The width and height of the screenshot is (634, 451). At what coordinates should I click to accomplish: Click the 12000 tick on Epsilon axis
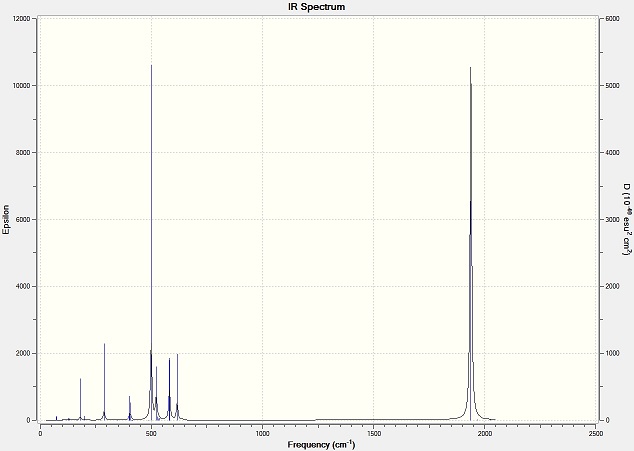[x=23, y=19]
